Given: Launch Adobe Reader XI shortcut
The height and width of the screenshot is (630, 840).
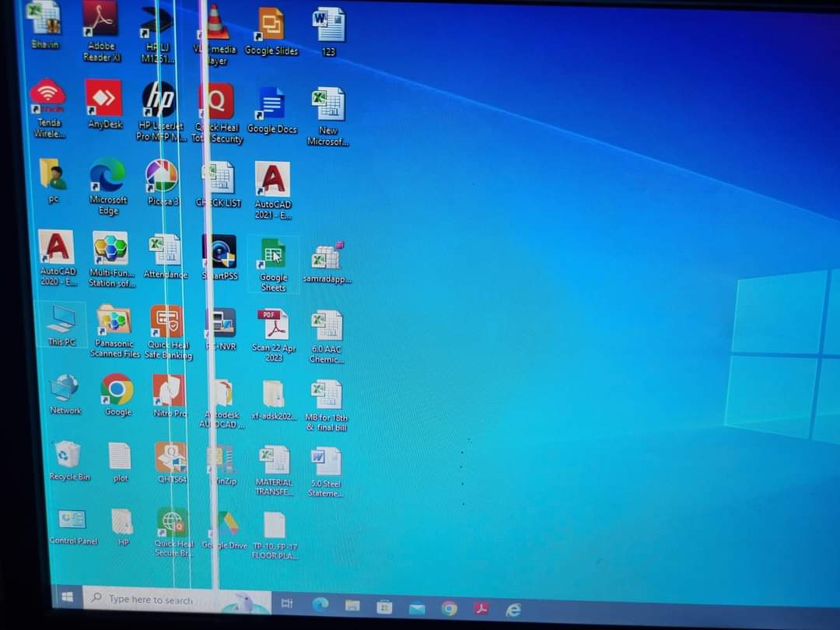Looking at the screenshot, I should [102, 30].
